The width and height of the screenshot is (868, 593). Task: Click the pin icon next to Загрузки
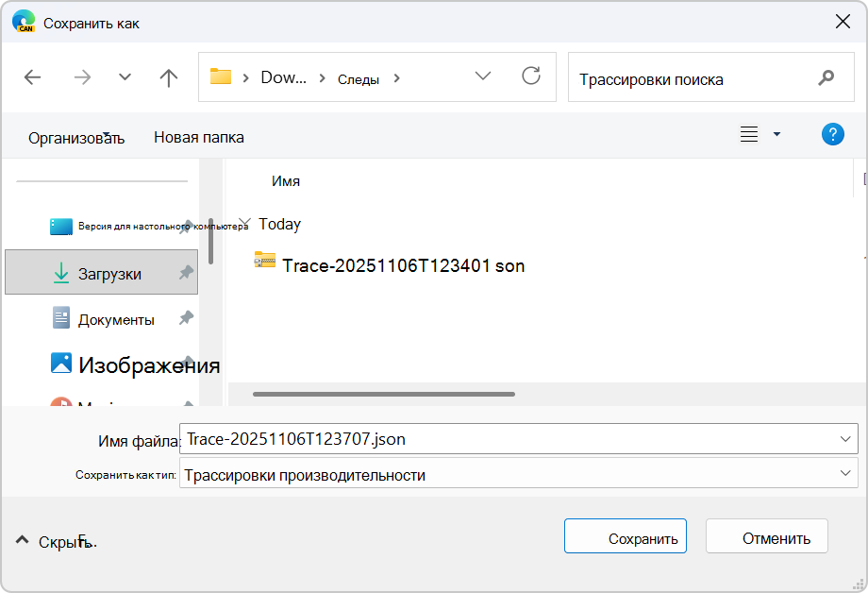[186, 272]
